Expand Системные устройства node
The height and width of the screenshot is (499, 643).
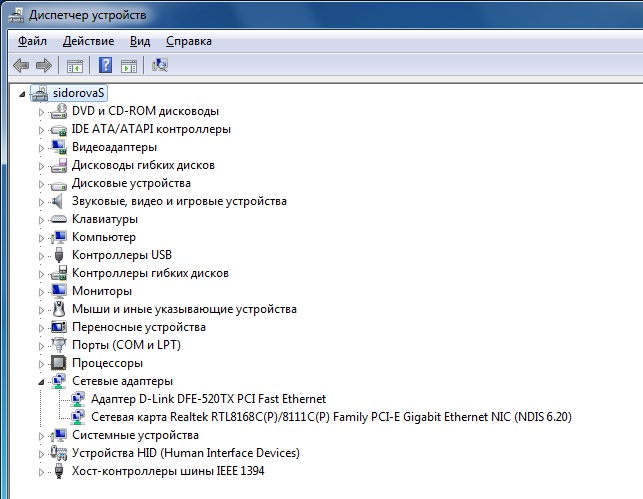point(41,436)
